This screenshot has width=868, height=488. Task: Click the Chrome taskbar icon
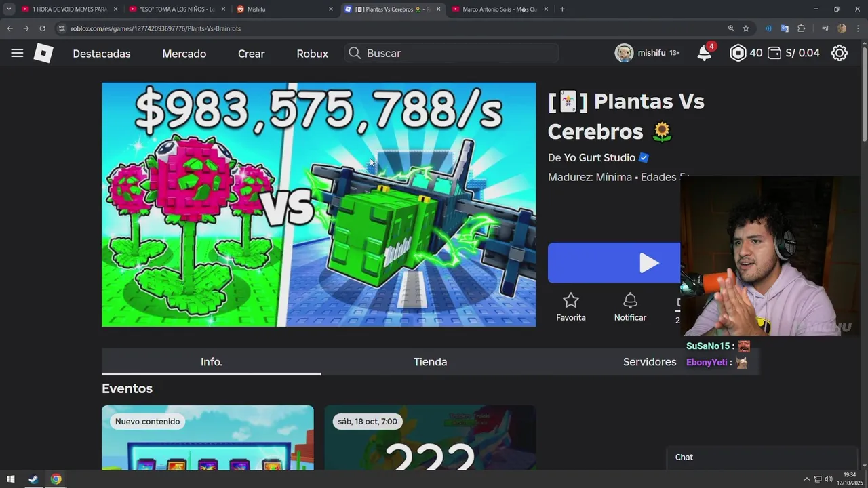pos(56,479)
